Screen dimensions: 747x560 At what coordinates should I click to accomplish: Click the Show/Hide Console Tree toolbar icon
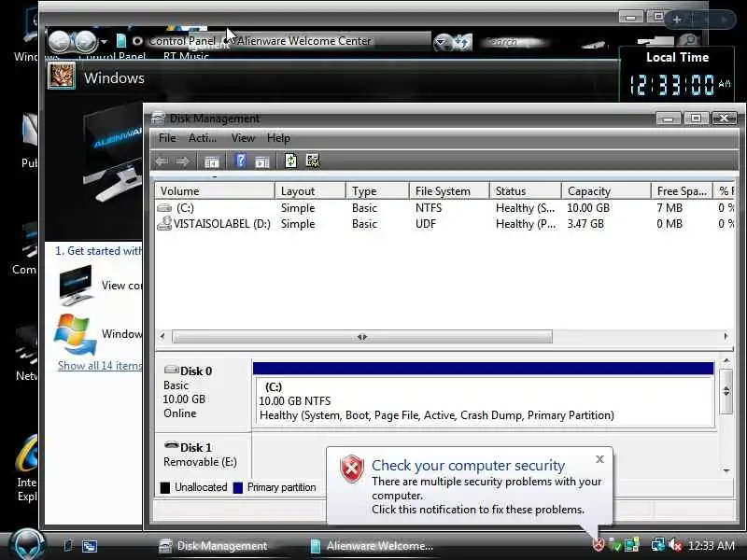(x=212, y=161)
